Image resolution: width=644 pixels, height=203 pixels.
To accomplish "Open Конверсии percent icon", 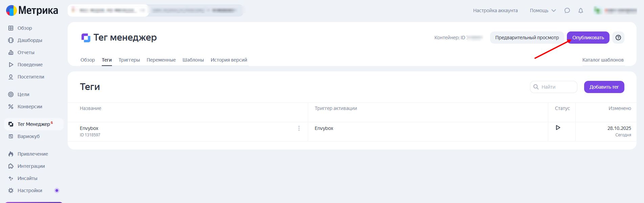I will 11,107.
